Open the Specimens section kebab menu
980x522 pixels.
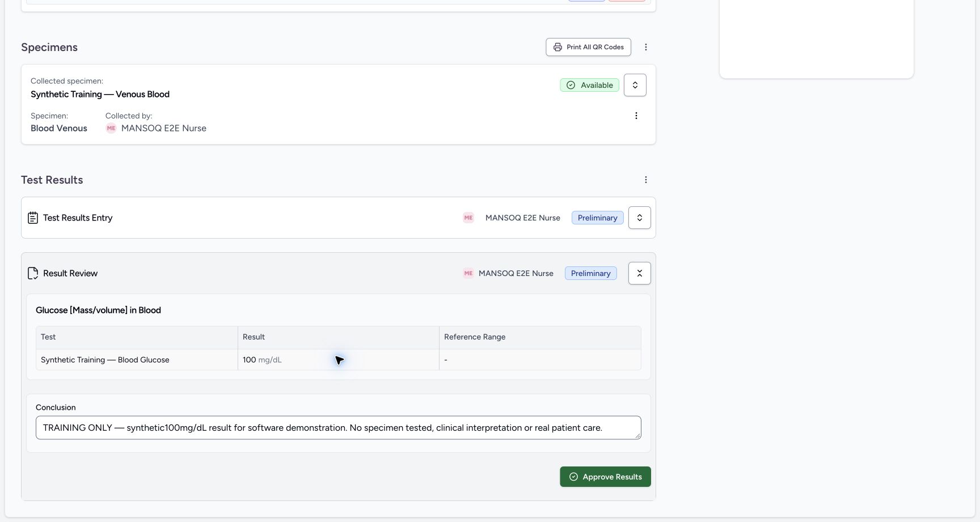(x=645, y=47)
